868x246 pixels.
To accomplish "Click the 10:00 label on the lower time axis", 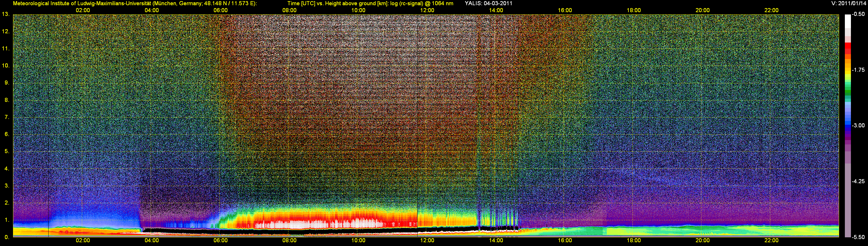I will [x=358, y=241].
